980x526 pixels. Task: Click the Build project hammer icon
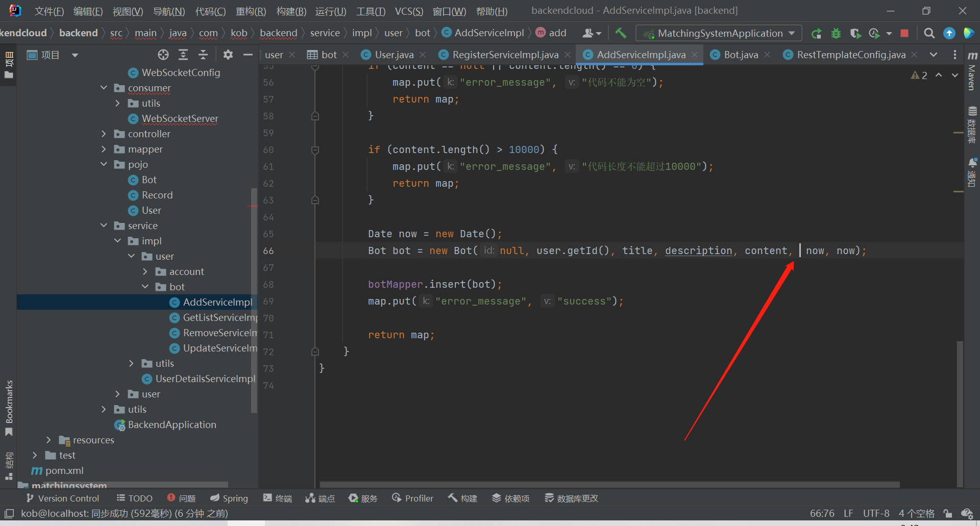[x=621, y=33]
